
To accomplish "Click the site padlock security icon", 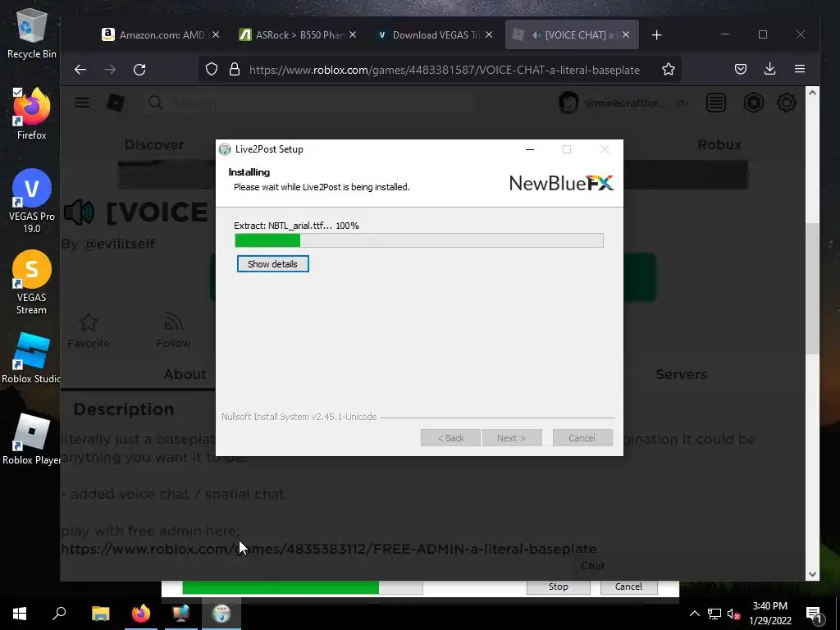I will [x=234, y=69].
